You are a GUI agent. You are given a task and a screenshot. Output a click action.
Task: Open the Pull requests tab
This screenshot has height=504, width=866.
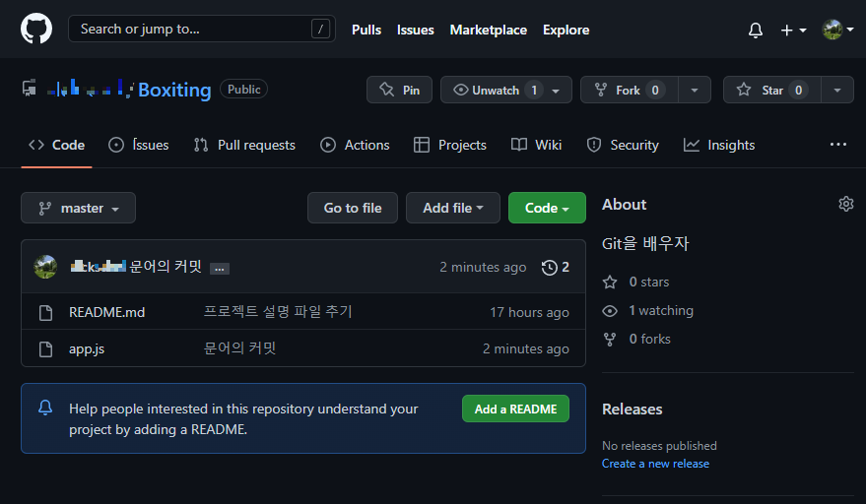[244, 145]
